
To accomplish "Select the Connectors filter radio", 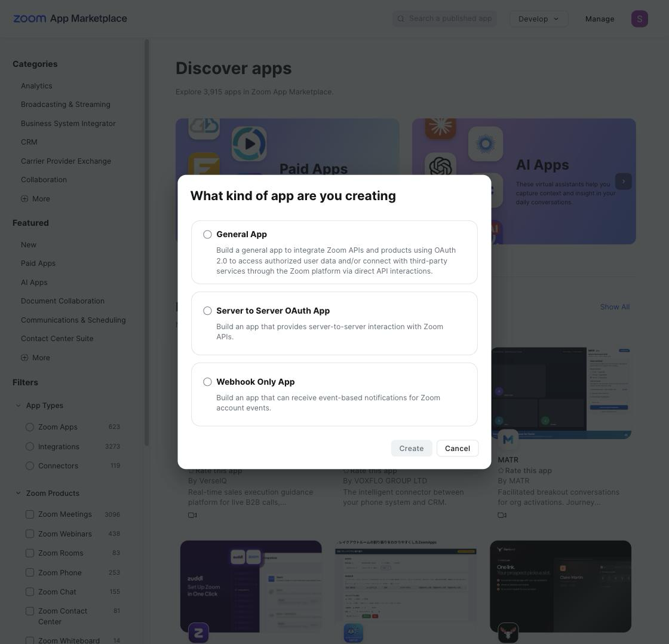I will tap(30, 465).
